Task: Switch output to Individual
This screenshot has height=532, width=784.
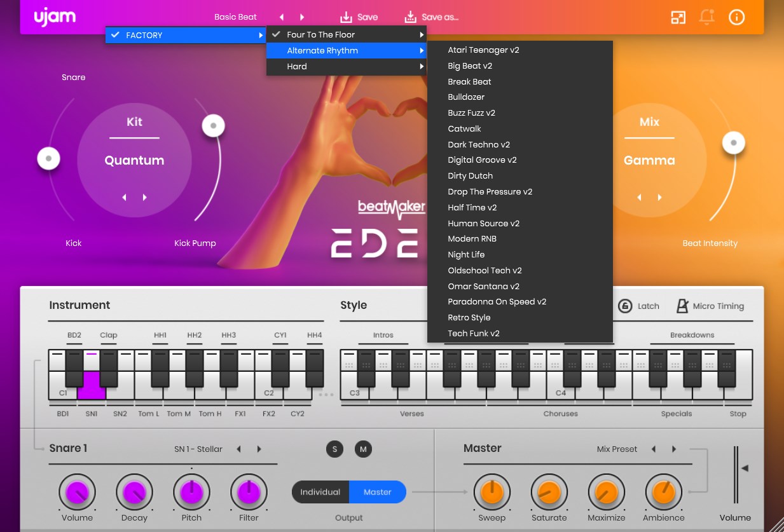Action: click(x=320, y=492)
